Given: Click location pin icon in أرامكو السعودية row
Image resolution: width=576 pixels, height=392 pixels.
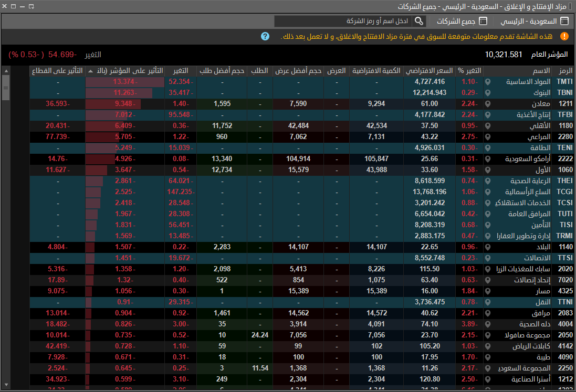Looking at the screenshot, I should (487, 159).
